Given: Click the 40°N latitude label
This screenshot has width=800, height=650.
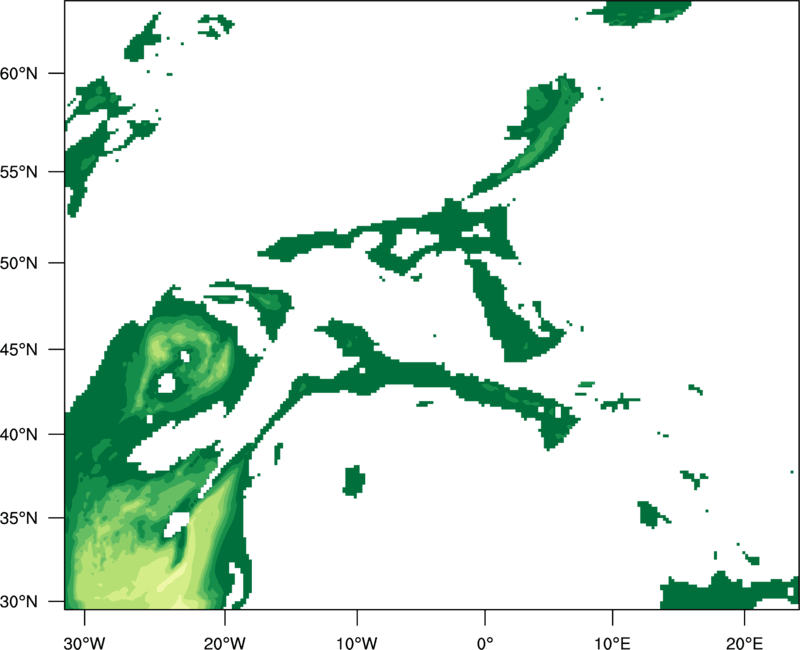Looking at the screenshot, I should click(19, 435).
